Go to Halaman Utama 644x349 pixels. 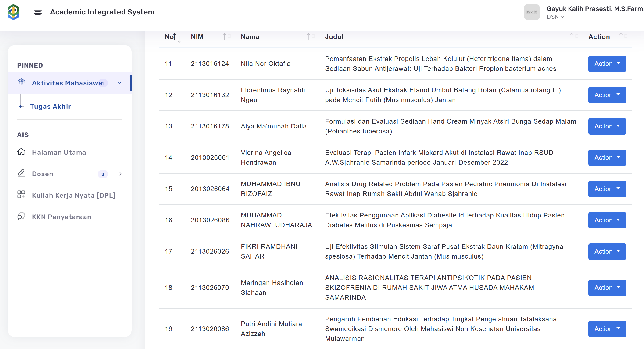coord(59,152)
